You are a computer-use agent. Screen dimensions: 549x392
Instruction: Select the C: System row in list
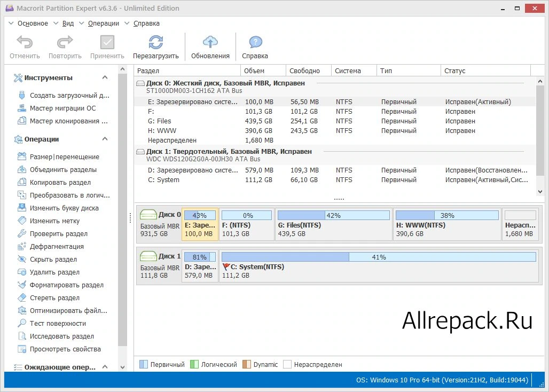pyautogui.click(x=335, y=180)
